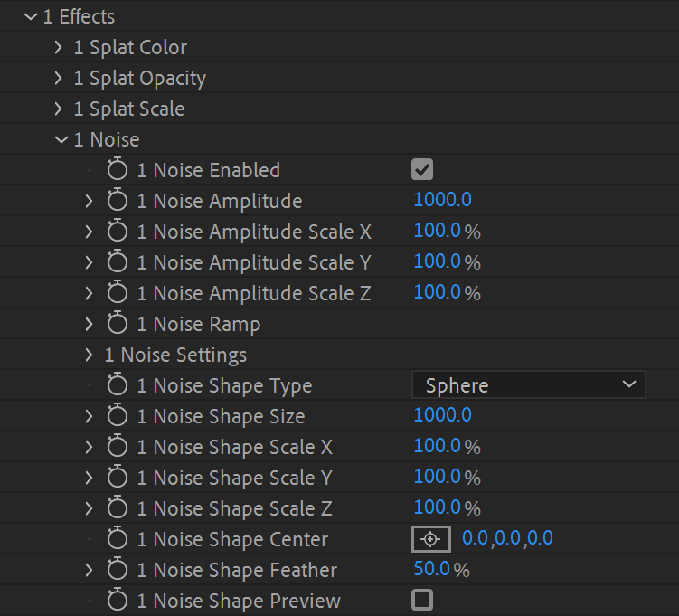Toggle stopwatch for 1 Noise Amplitude
Image resolution: width=679 pixels, height=616 pixels.
point(118,201)
